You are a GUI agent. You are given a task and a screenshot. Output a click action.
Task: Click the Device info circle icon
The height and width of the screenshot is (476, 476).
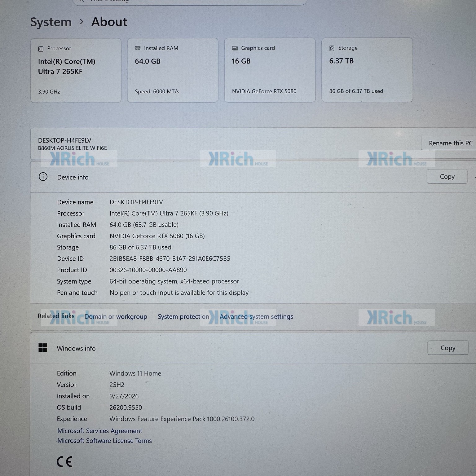[43, 177]
